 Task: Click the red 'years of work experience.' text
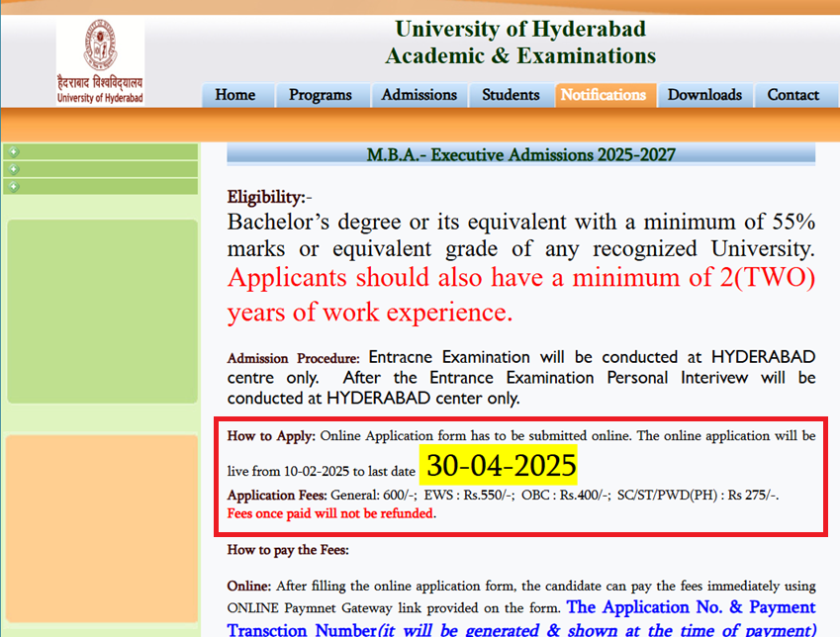[370, 312]
